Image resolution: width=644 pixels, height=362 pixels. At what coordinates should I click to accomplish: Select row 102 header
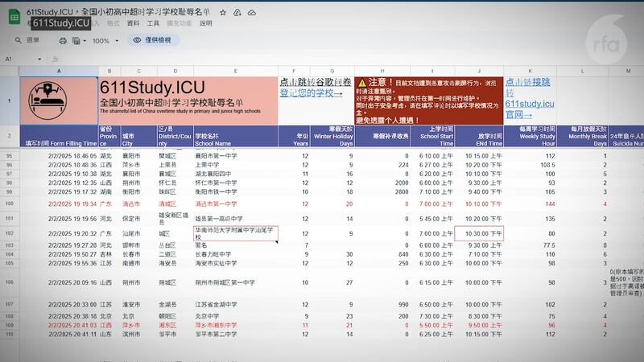(10, 233)
